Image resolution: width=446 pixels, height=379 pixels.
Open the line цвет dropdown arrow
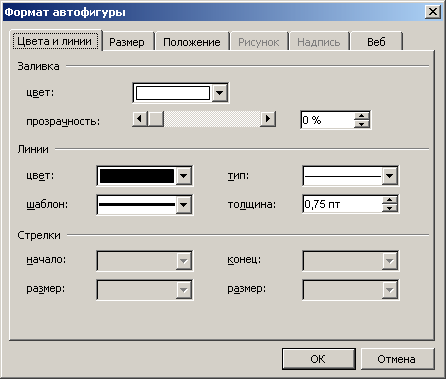pyautogui.click(x=184, y=176)
